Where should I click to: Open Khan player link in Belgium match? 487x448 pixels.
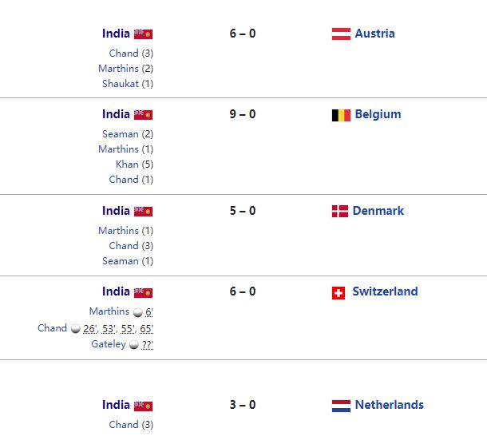pos(127,164)
